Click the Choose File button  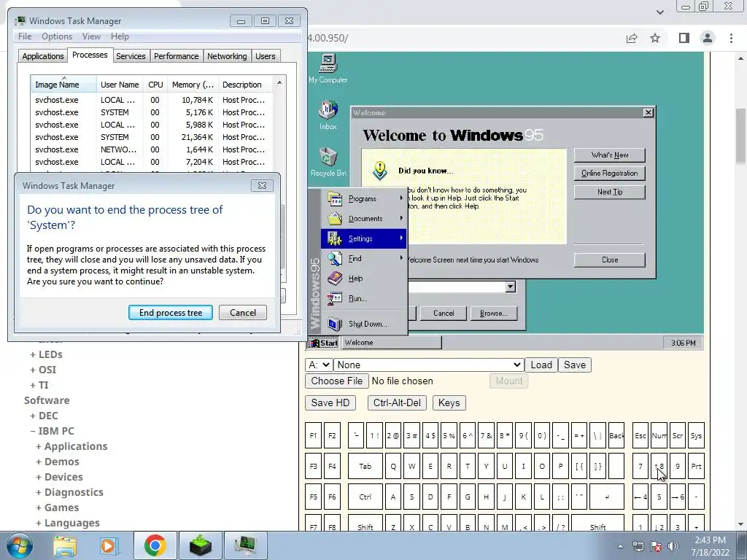(x=337, y=381)
